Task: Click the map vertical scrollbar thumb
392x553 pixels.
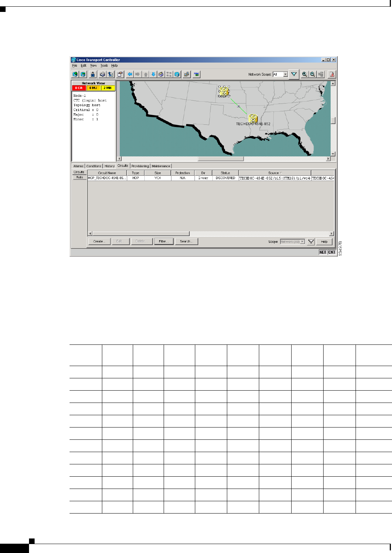Action: (x=333, y=120)
